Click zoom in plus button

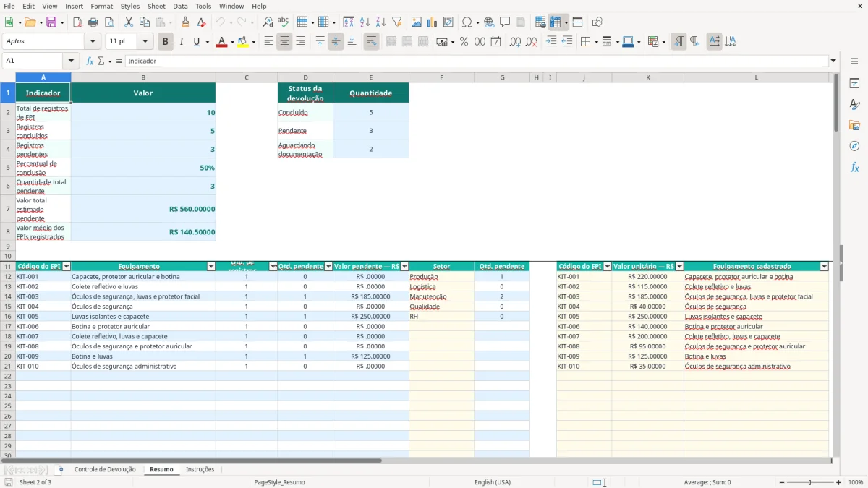click(x=838, y=482)
